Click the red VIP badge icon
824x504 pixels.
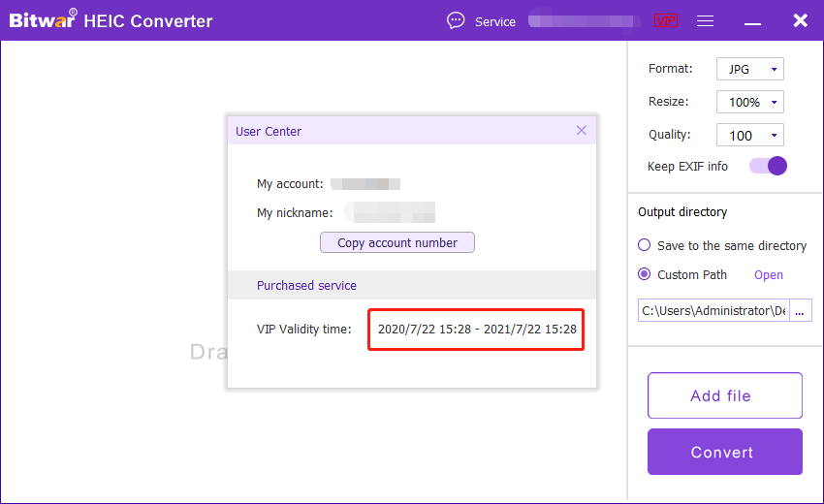coord(666,20)
